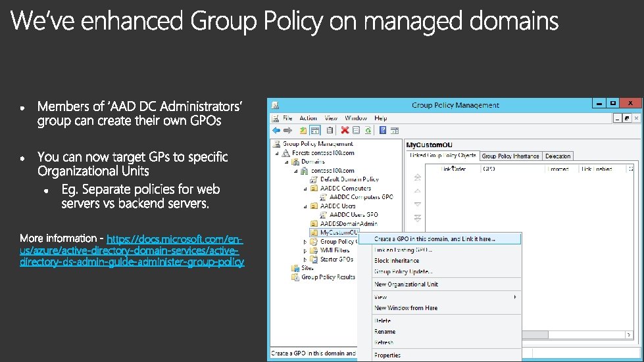Click the title bar Group Policy Management app icon
The width and height of the screenshot is (644, 362).
coord(275,105)
